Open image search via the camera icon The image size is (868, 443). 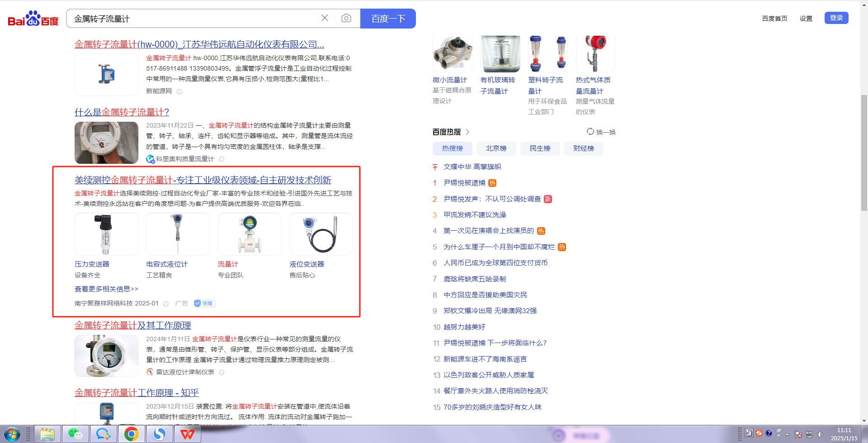click(x=346, y=18)
